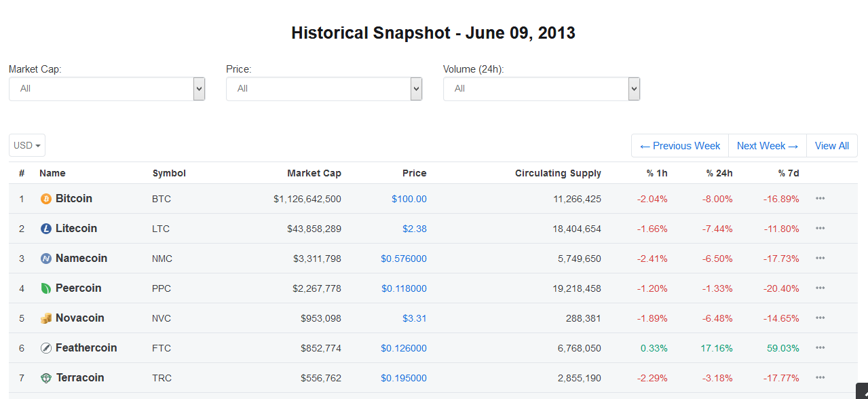Sort by Circulating Supply column header

pyautogui.click(x=558, y=173)
